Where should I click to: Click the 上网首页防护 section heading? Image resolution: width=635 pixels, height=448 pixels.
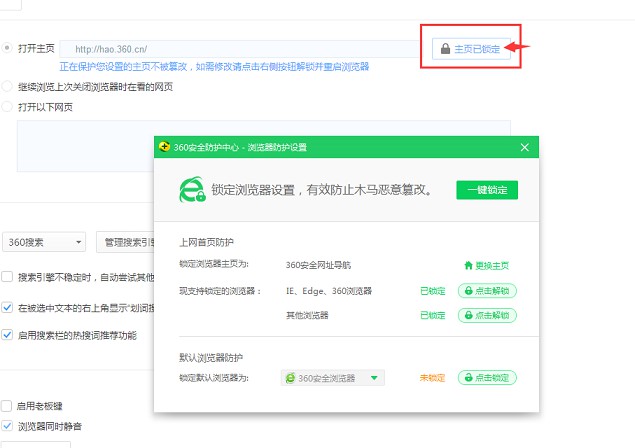pyautogui.click(x=207, y=242)
